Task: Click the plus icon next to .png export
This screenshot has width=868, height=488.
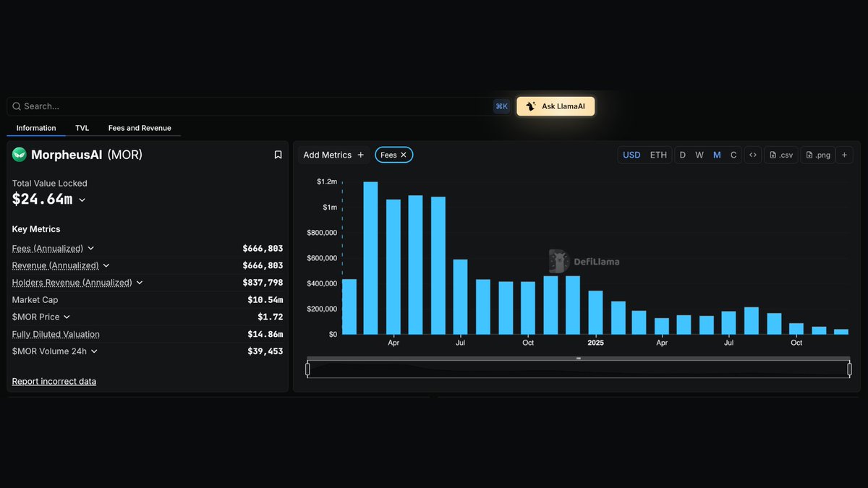Action: 844,154
